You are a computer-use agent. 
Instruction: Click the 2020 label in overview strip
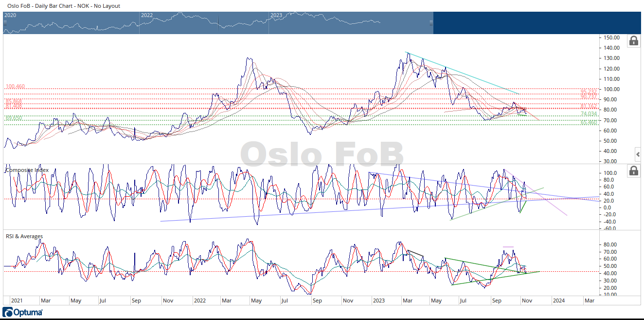coord(10,15)
